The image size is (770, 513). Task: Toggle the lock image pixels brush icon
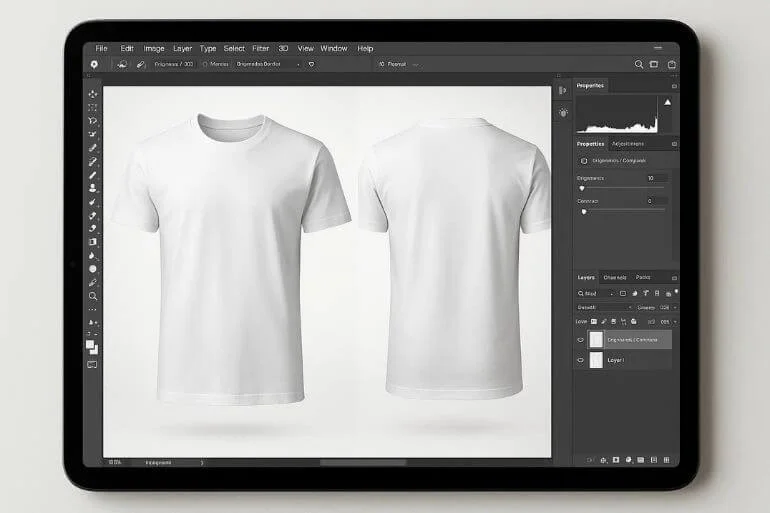point(604,322)
